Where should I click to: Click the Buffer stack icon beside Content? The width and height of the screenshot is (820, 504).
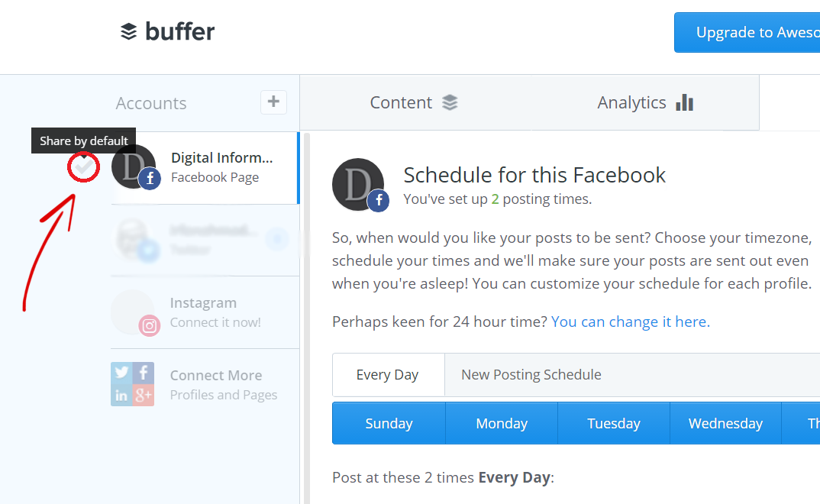pos(450,102)
